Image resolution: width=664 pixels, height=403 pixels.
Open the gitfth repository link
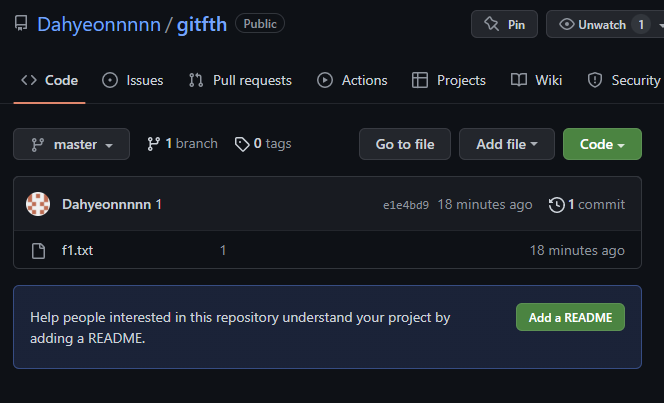pyautogui.click(x=202, y=25)
